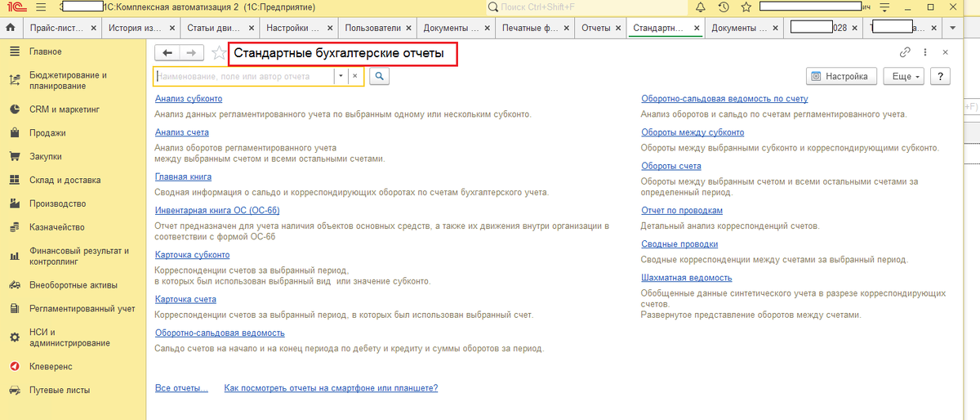Open the Карточка счета report

pyautogui.click(x=186, y=299)
